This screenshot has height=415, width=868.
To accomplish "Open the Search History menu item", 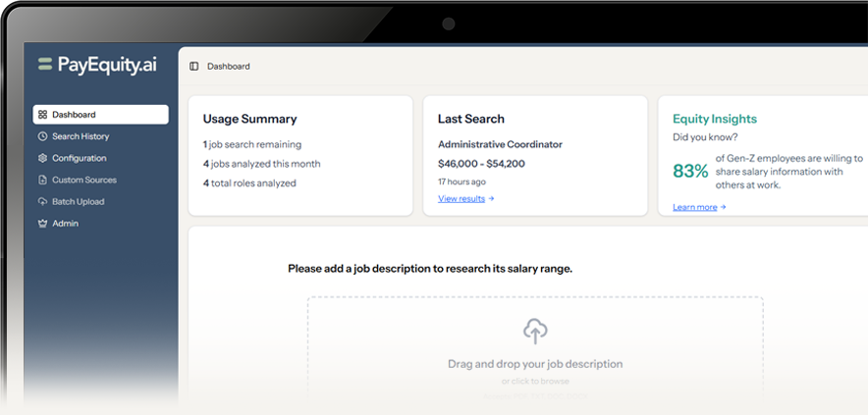I will pos(81,136).
